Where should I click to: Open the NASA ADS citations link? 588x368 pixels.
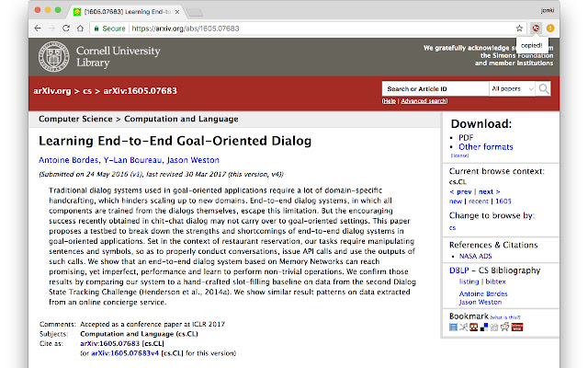(x=475, y=256)
